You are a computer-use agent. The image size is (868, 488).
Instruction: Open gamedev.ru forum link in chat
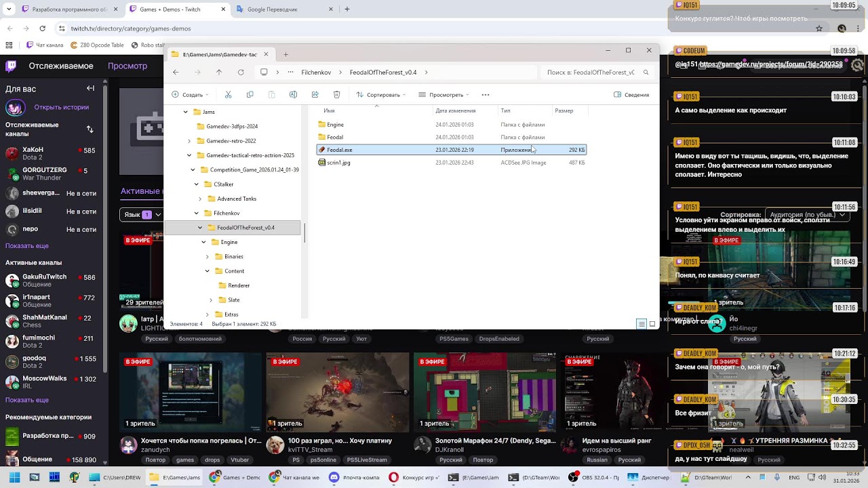pyautogui.click(x=770, y=64)
